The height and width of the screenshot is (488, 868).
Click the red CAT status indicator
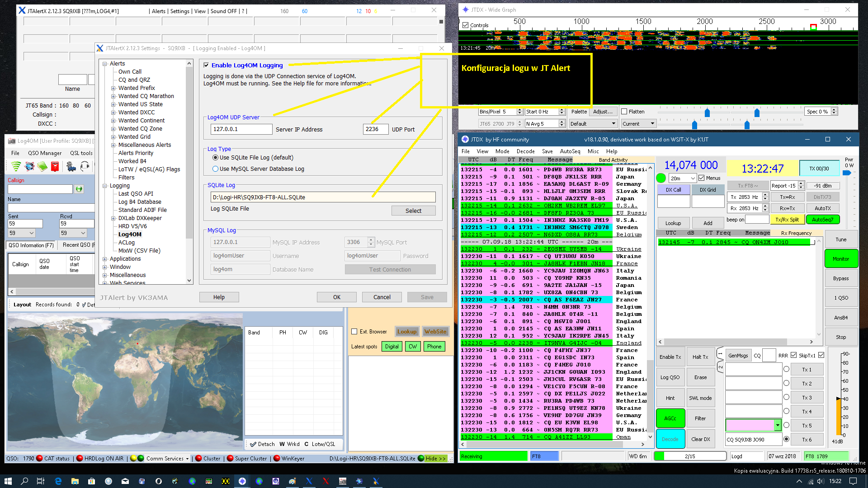point(39,458)
